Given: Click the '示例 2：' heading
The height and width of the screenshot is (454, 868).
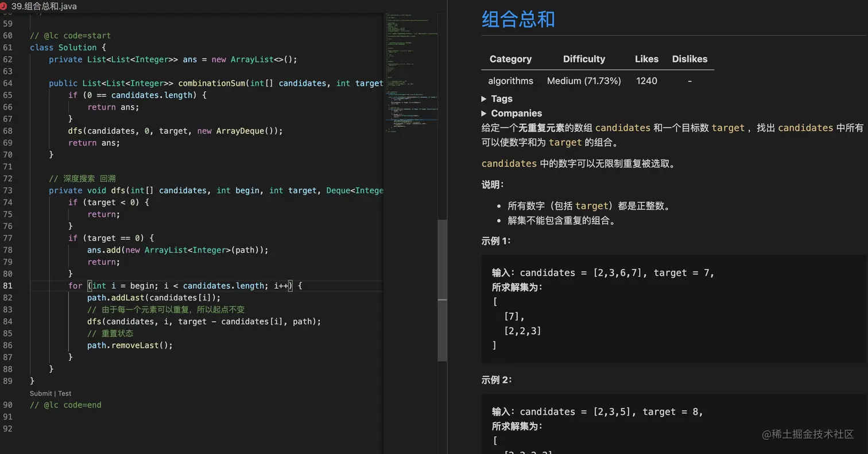Looking at the screenshot, I should point(497,380).
